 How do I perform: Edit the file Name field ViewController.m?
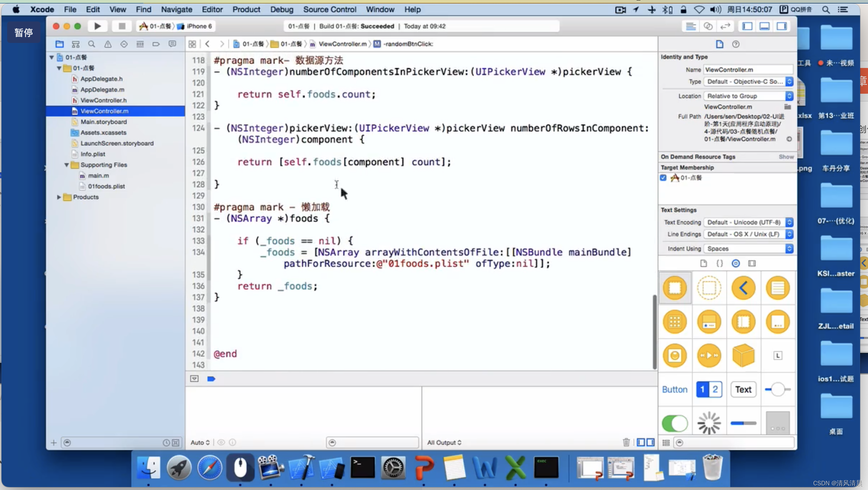click(748, 69)
